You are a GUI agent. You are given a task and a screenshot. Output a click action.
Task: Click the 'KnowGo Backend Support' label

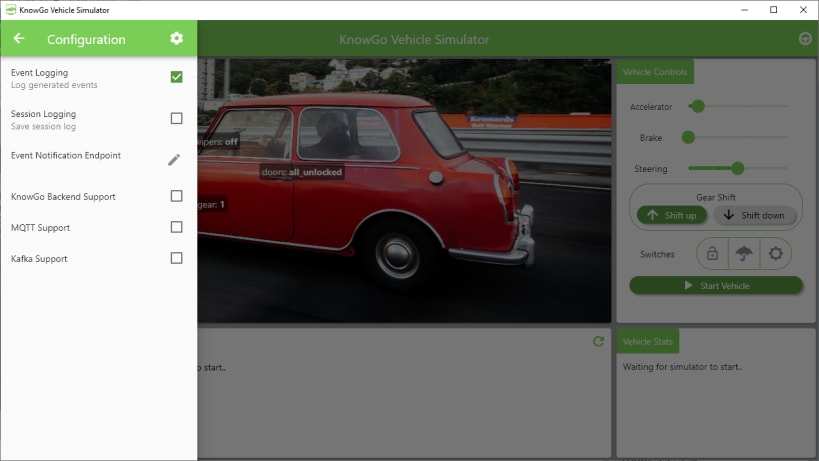63,197
